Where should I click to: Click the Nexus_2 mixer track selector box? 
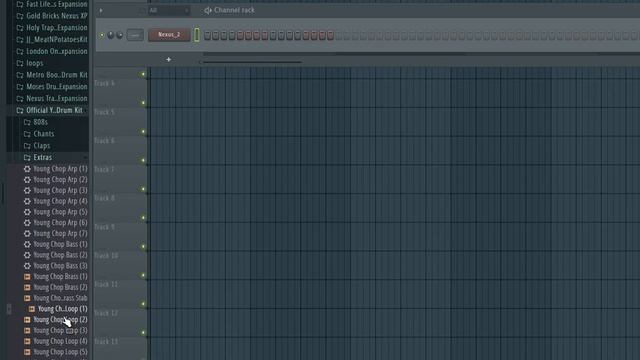click(x=135, y=35)
